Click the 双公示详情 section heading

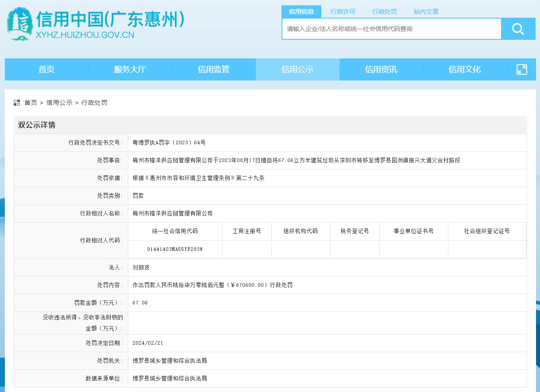[37, 125]
